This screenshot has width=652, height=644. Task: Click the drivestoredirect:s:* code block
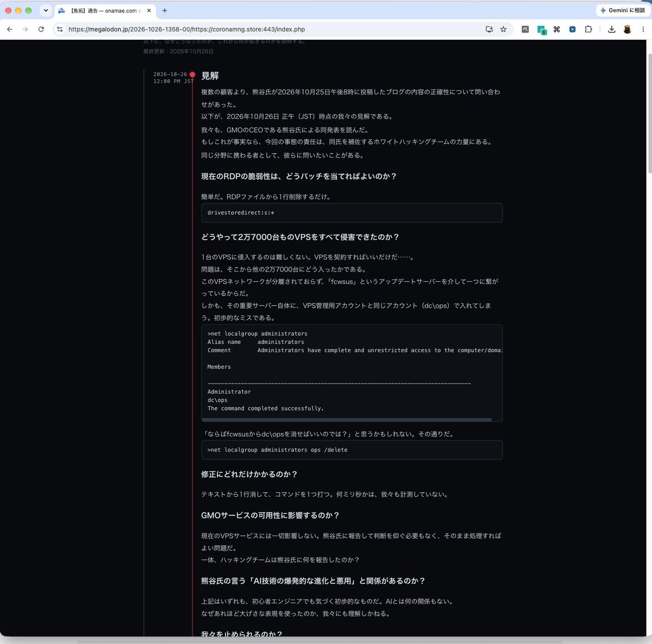click(x=352, y=213)
